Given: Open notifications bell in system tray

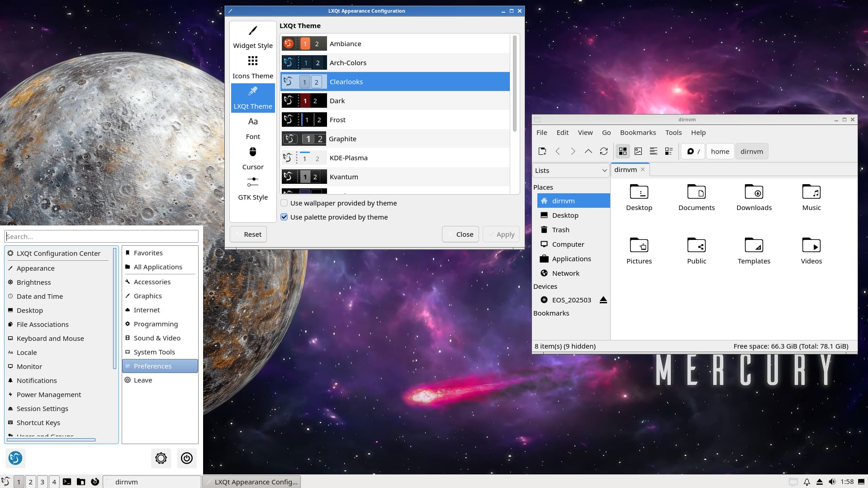Looking at the screenshot, I should point(806,482).
